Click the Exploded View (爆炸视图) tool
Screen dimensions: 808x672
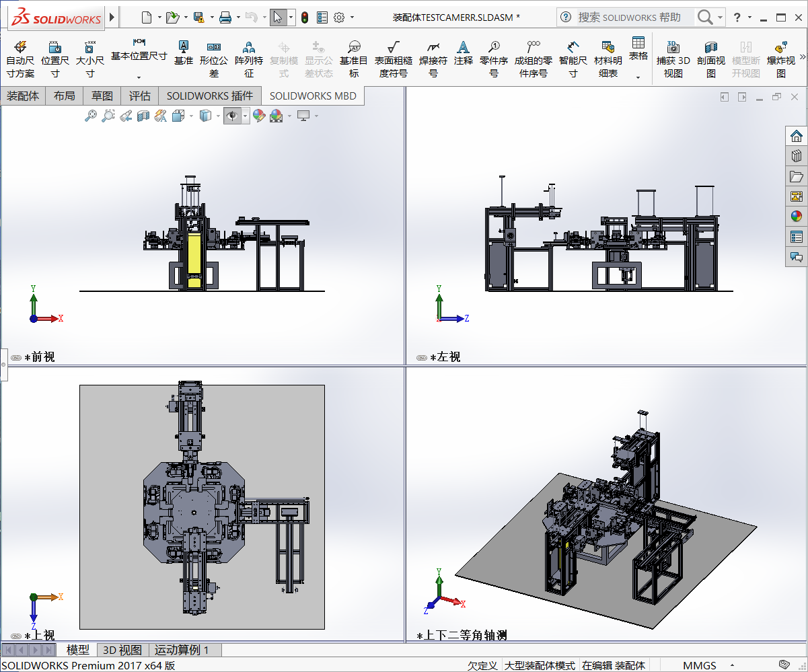781,59
